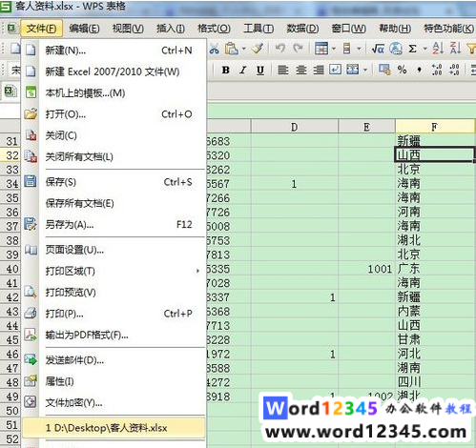Click the percent style icon
The height and width of the screenshot is (448, 476).
pos(402,70)
